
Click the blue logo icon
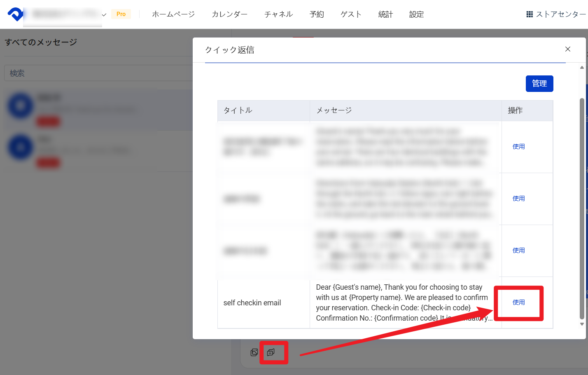(x=15, y=14)
